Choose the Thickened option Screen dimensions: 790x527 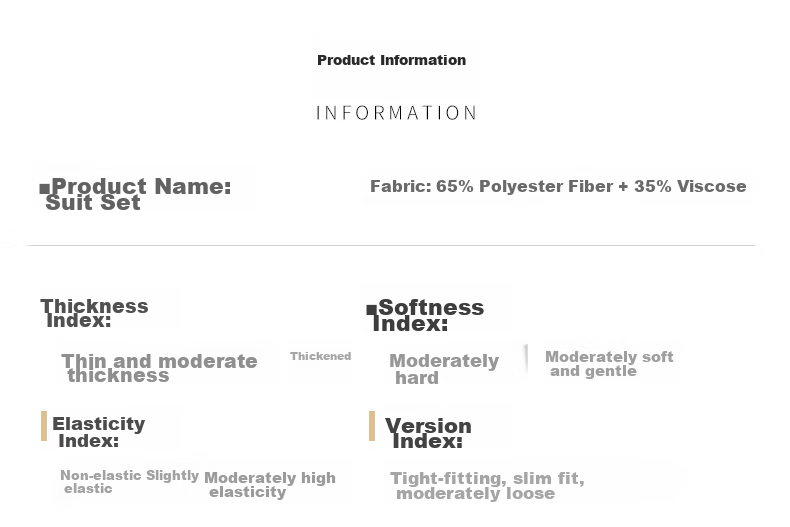320,356
